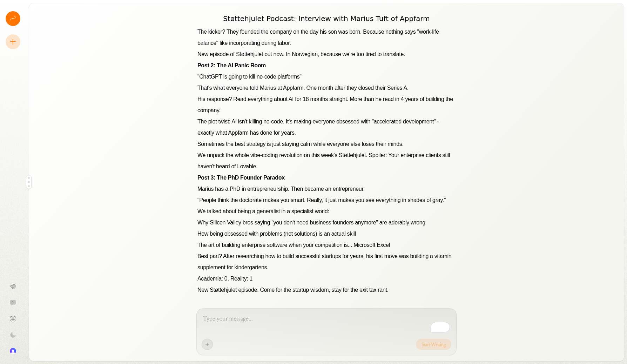Click the "Post 2: The AI Panic Room" heading
Screen dimensions: 627x364
click(x=231, y=66)
